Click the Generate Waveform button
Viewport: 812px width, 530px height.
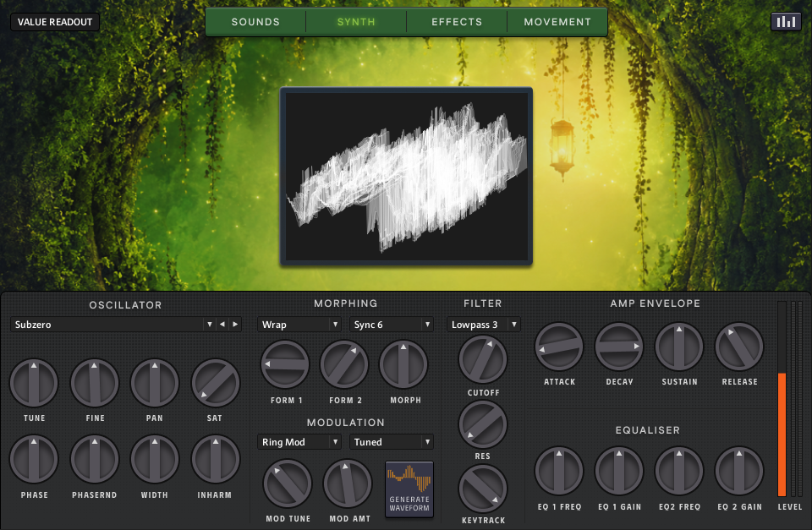click(409, 489)
